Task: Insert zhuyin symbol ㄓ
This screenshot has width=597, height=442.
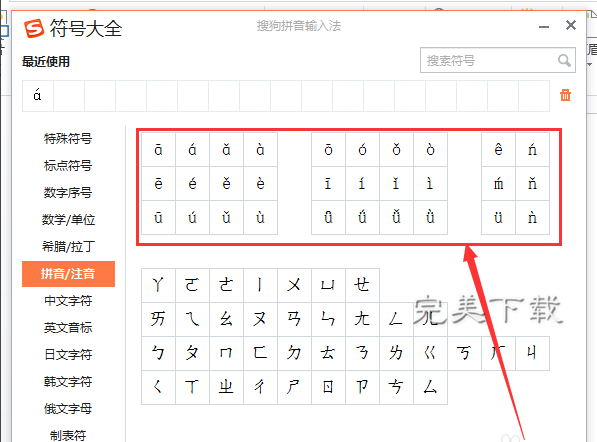Action: [x=226, y=387]
